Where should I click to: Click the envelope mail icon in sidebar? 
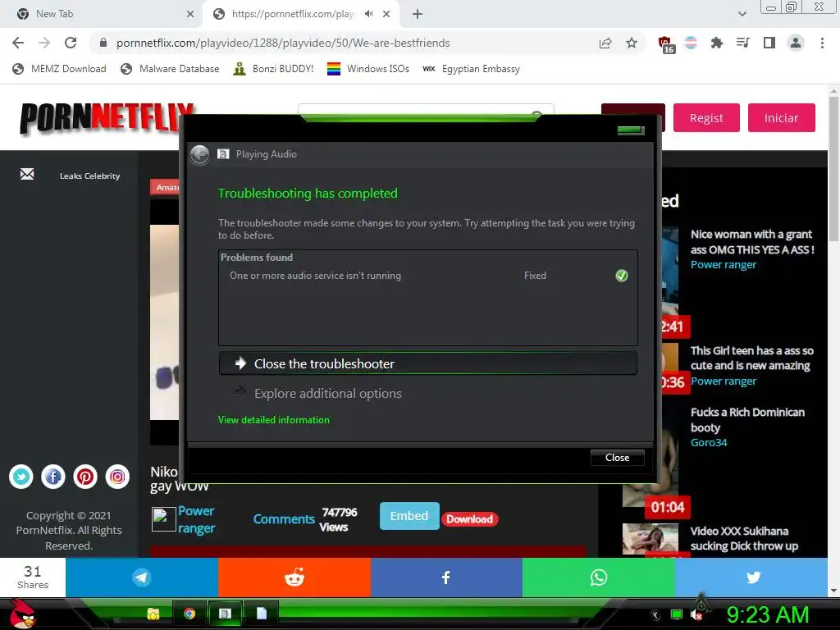click(x=27, y=174)
